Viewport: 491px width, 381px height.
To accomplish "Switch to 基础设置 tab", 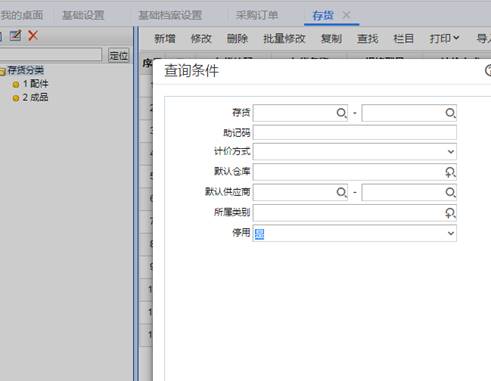I will point(83,15).
